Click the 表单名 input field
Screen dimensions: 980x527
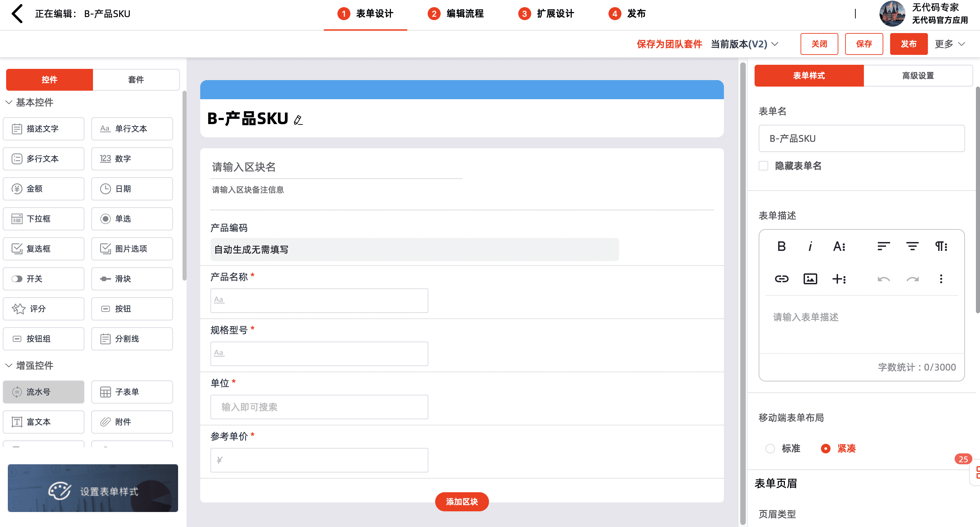tap(861, 139)
